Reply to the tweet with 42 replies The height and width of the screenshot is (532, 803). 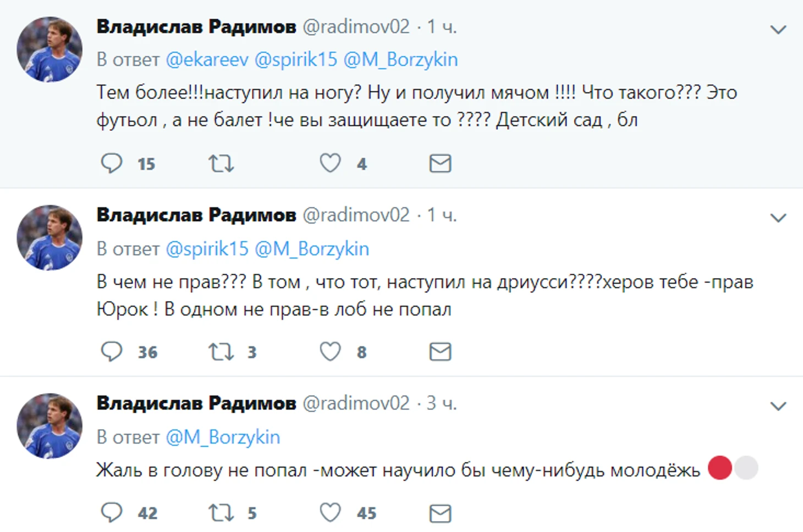click(112, 513)
